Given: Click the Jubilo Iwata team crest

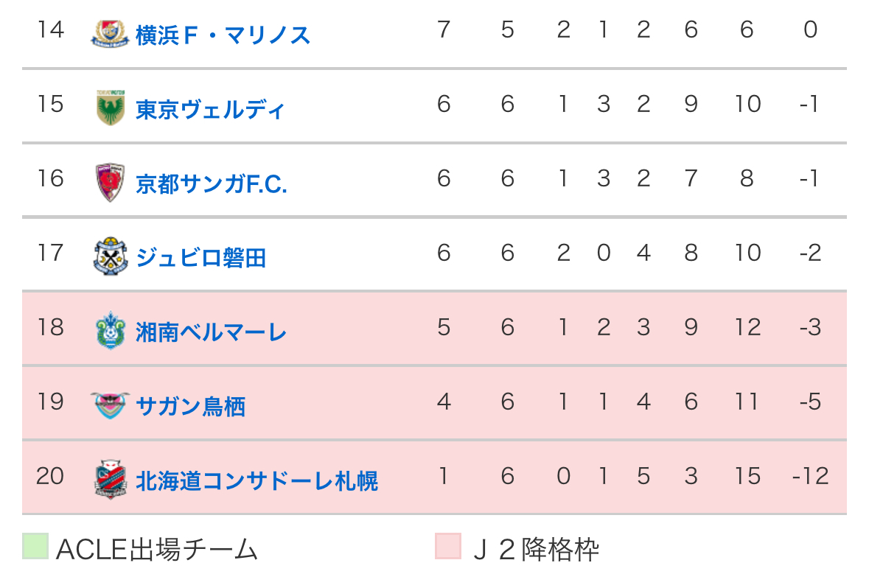Looking at the screenshot, I should pyautogui.click(x=110, y=256).
